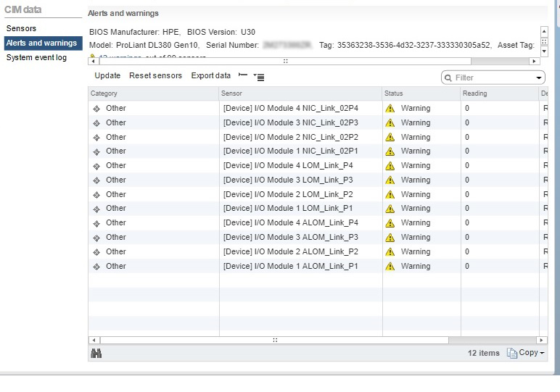Click warning icon for NIC_Link_02P4 row

pos(390,108)
